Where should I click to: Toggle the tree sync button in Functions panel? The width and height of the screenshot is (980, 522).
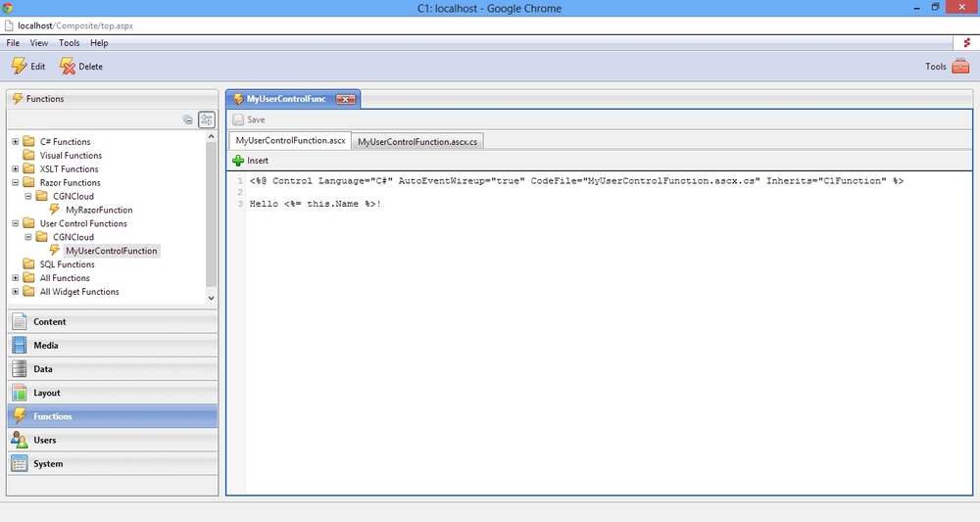[207, 119]
